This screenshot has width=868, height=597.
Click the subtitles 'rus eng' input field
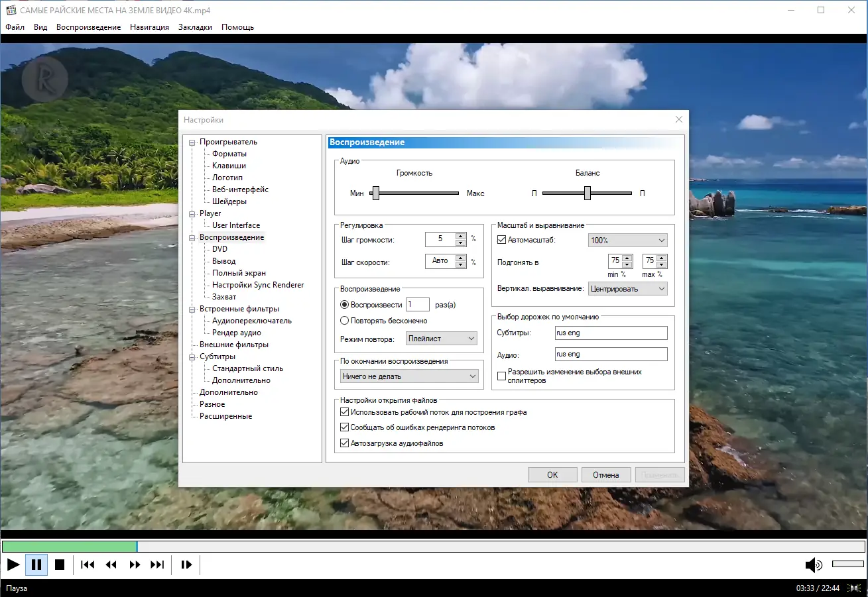click(x=610, y=333)
